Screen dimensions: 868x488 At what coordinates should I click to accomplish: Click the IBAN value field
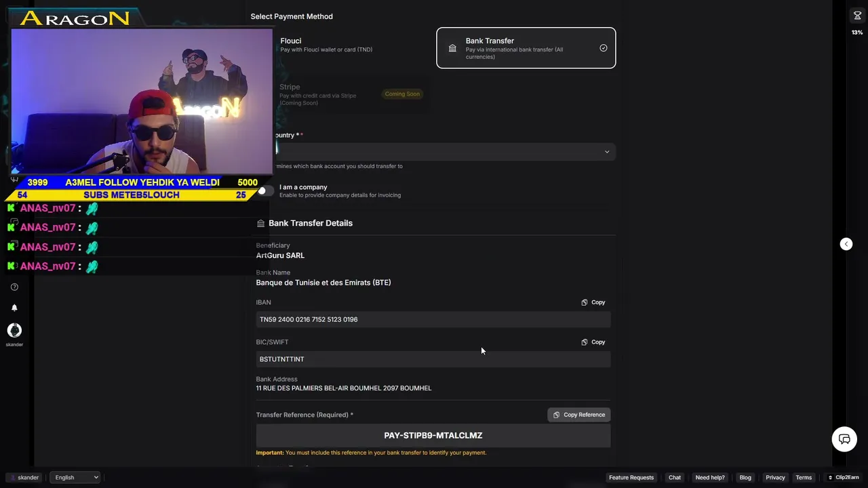pyautogui.click(x=433, y=319)
